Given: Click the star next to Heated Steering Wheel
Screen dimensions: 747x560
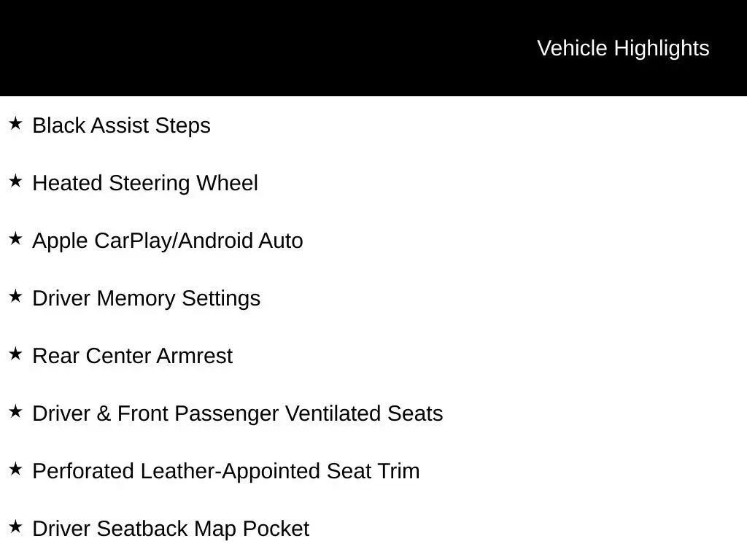Looking at the screenshot, I should click(15, 182).
